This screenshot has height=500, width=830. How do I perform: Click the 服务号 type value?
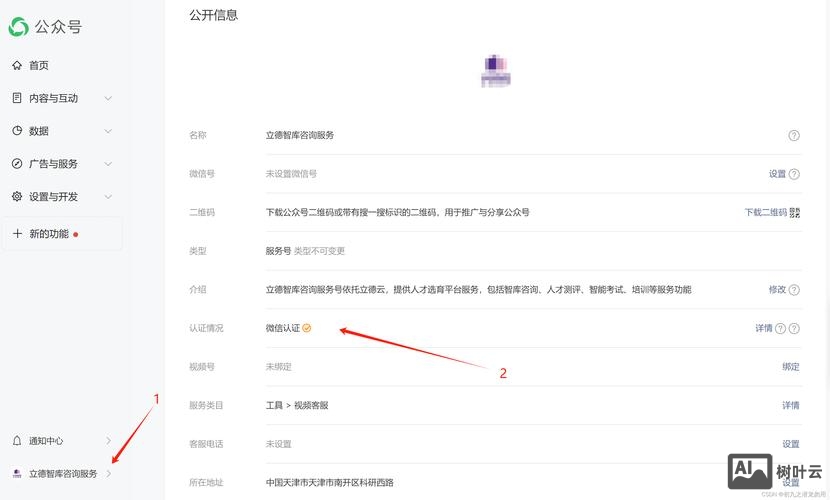tap(278, 251)
